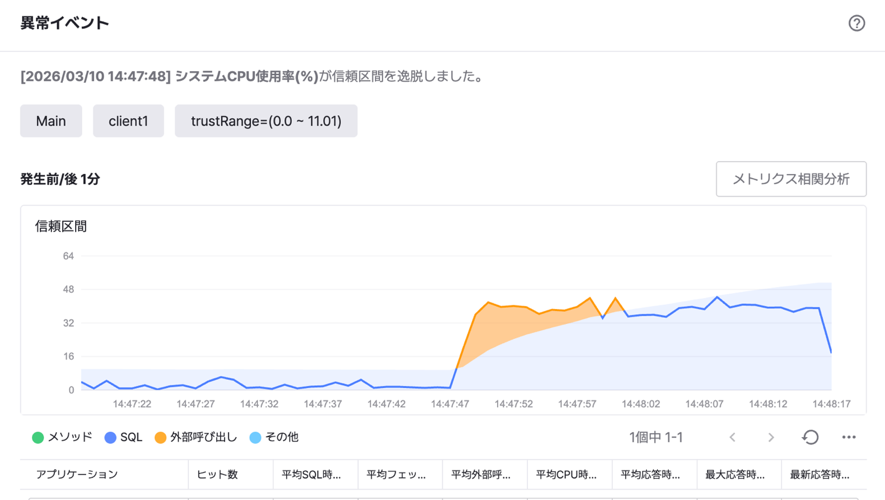885x500 pixels.
Task: Toggle the SQL legend item
Action: coord(124,437)
